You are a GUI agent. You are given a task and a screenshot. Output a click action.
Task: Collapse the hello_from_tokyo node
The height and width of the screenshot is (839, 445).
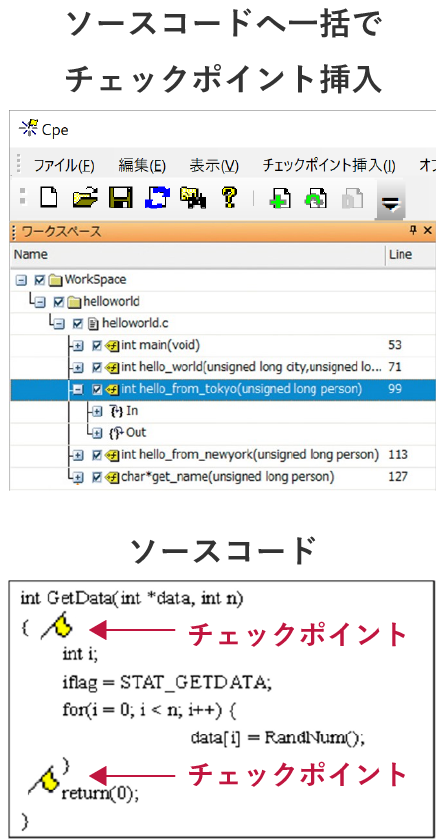pyautogui.click(x=78, y=390)
